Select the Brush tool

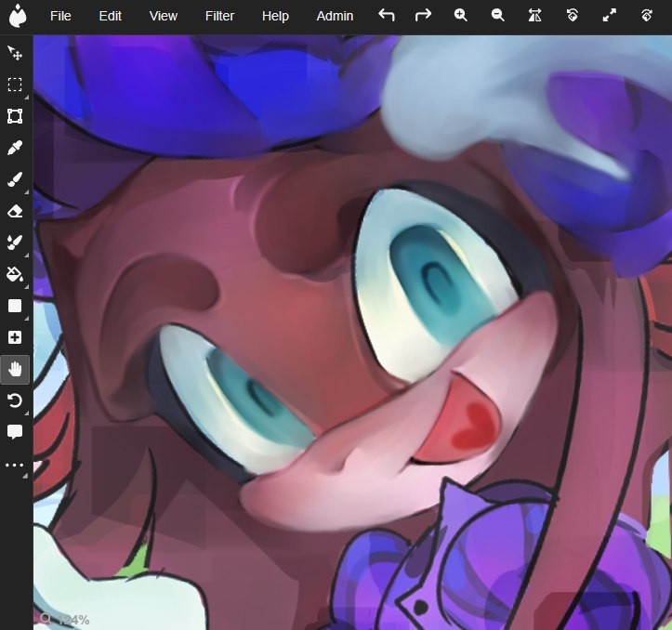point(15,179)
